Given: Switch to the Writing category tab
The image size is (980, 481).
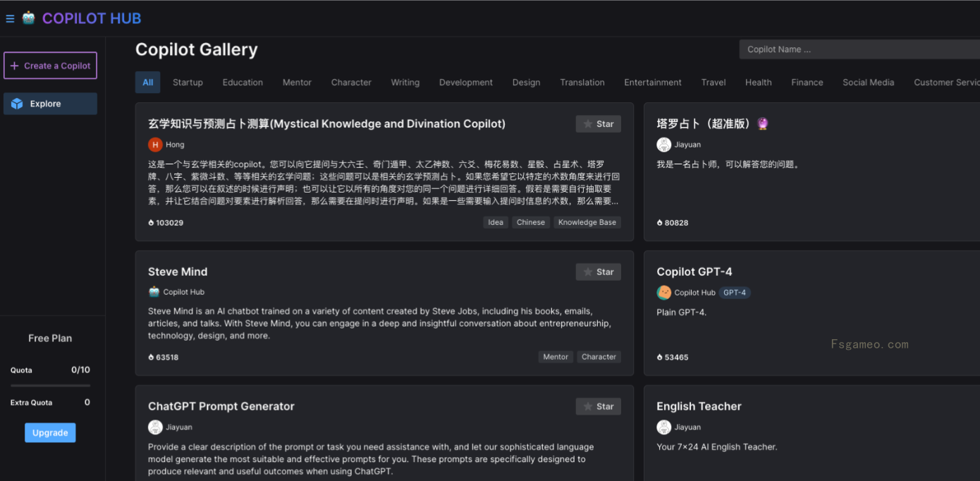Looking at the screenshot, I should pos(405,83).
